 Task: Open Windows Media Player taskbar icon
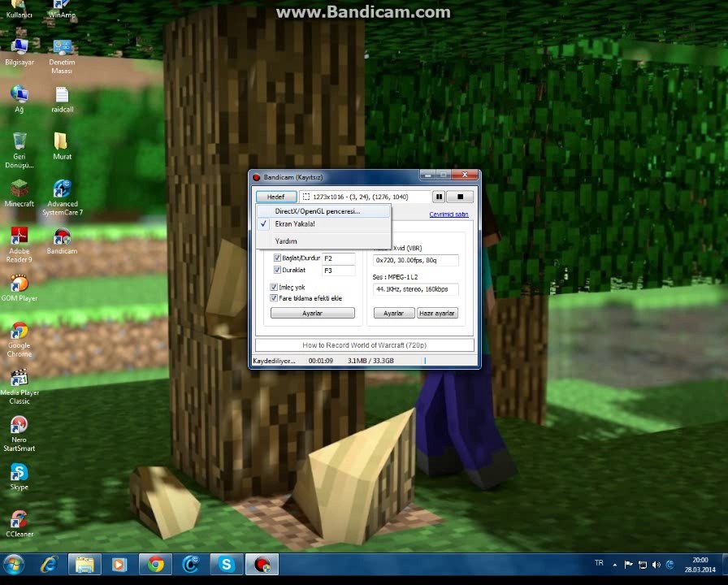pos(119,565)
